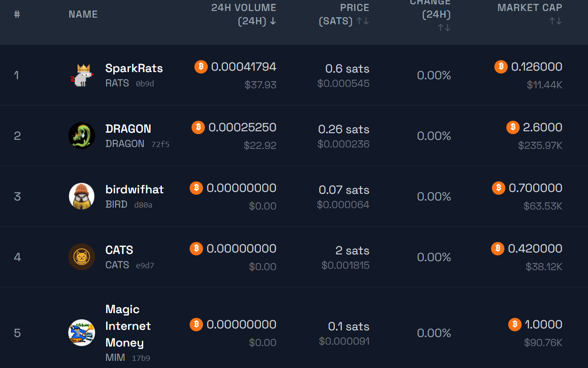Image resolution: width=588 pixels, height=368 pixels.
Task: Open the SparkRats pixel rat token icon
Action: click(82, 75)
